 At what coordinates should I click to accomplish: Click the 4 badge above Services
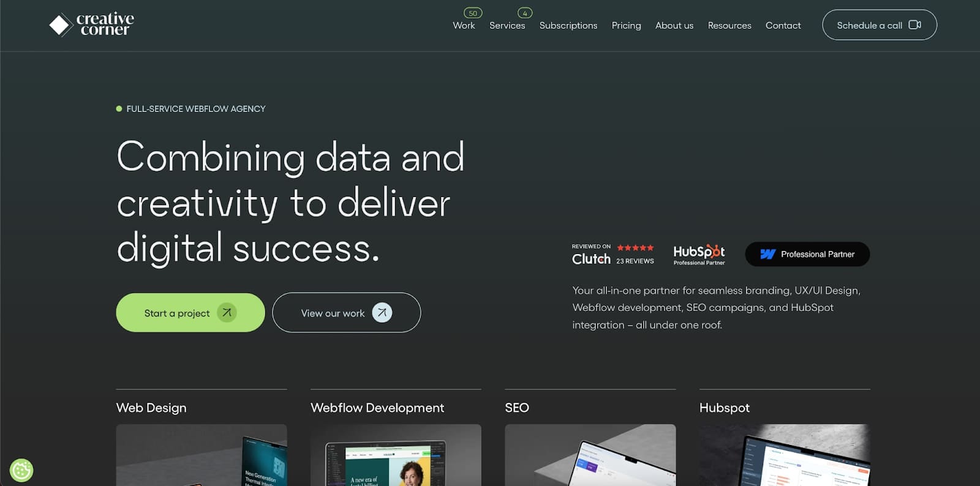525,13
